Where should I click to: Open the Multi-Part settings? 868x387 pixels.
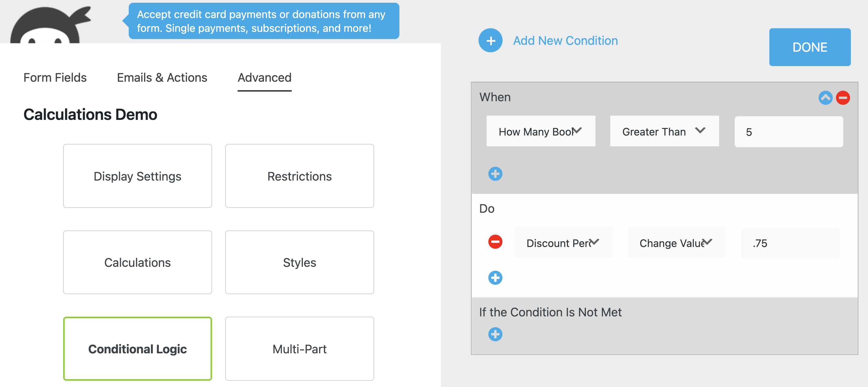pyautogui.click(x=299, y=349)
